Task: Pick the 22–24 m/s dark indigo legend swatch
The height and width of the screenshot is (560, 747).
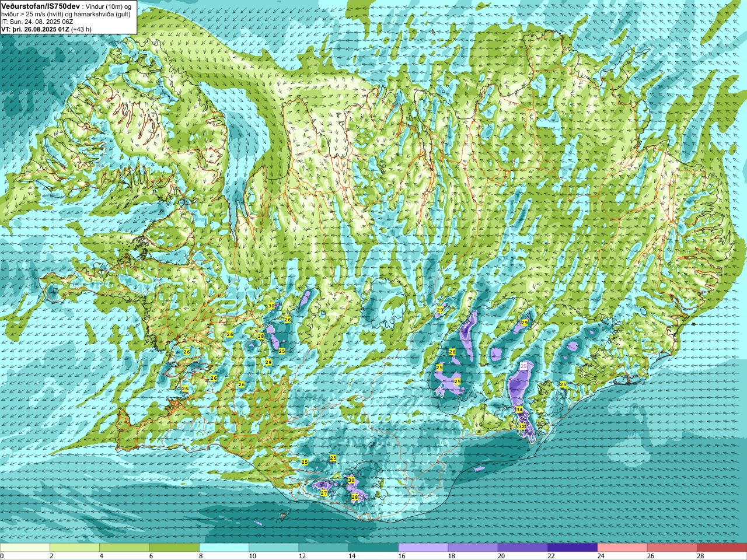Action: pos(573,548)
